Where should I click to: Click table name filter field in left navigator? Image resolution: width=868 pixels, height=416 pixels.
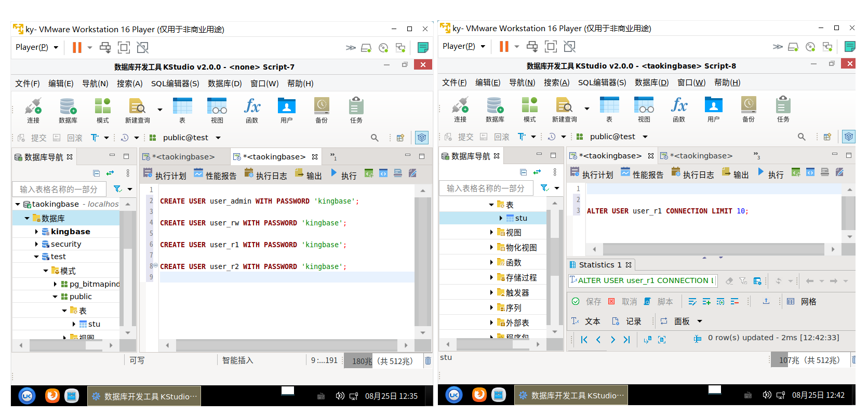click(59, 189)
